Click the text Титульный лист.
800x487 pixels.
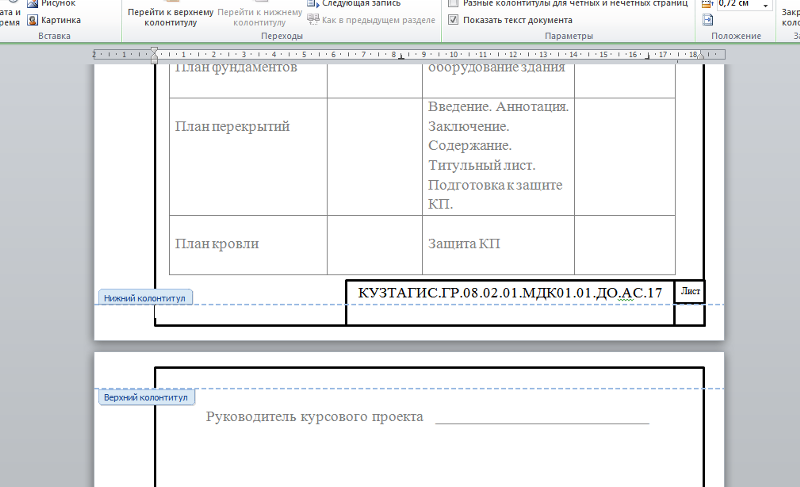(482, 166)
